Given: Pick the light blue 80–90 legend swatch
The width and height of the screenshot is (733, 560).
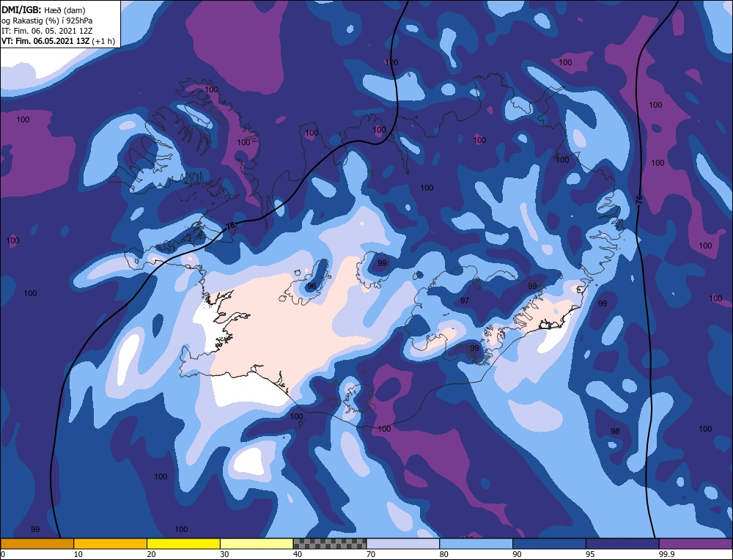Looking at the screenshot, I should (x=476, y=544).
